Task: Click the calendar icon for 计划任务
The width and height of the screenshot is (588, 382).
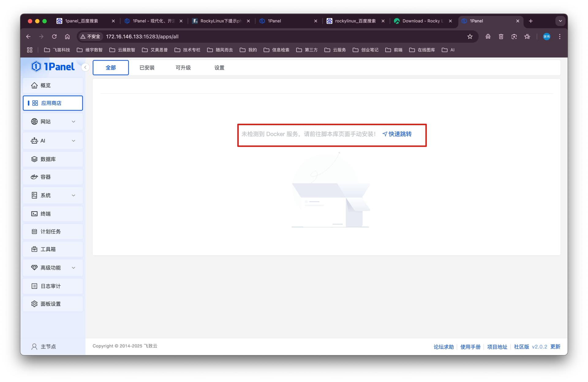Action: coord(34,231)
